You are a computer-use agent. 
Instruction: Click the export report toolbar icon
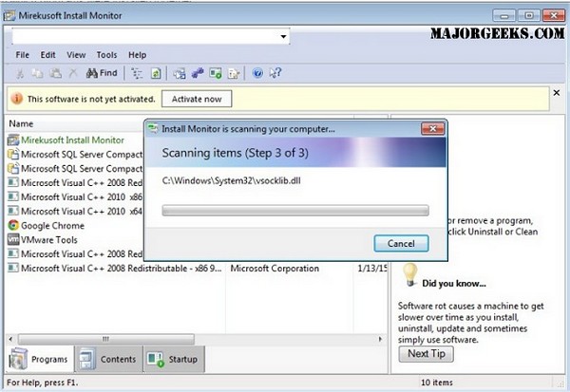[x=234, y=73]
